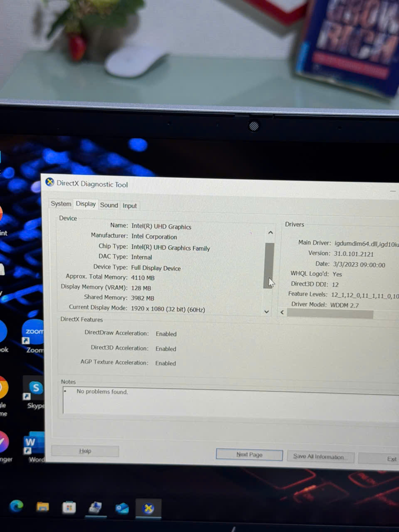
Task: Select the Google Chrome desktop icon
Action: point(3,396)
